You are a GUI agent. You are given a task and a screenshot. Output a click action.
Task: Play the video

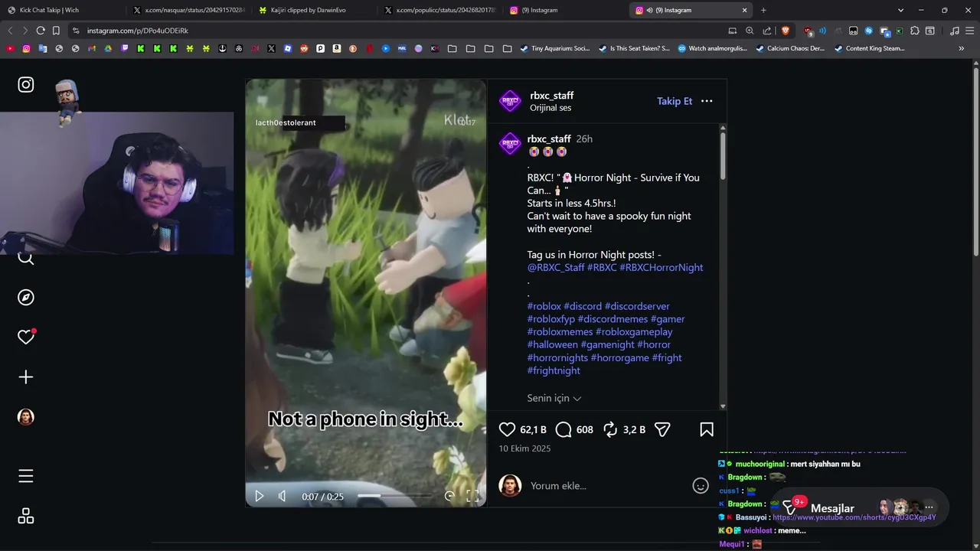(x=259, y=496)
